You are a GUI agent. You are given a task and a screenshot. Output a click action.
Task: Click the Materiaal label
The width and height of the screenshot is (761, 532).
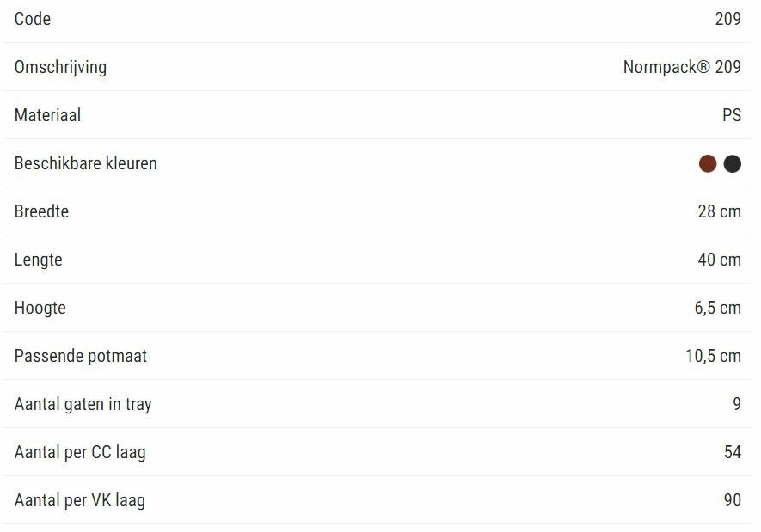47,115
